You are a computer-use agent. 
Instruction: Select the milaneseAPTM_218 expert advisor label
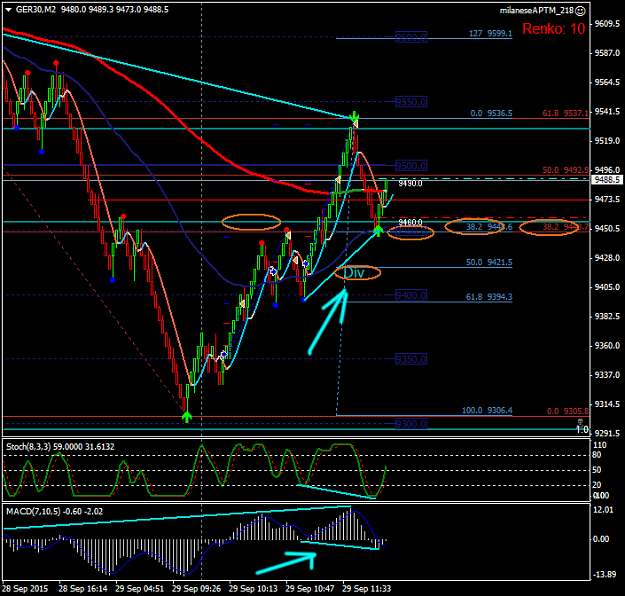point(537,11)
